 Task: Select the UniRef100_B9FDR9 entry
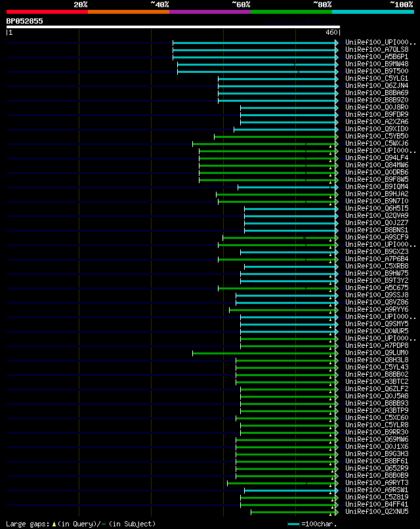tap(377, 114)
